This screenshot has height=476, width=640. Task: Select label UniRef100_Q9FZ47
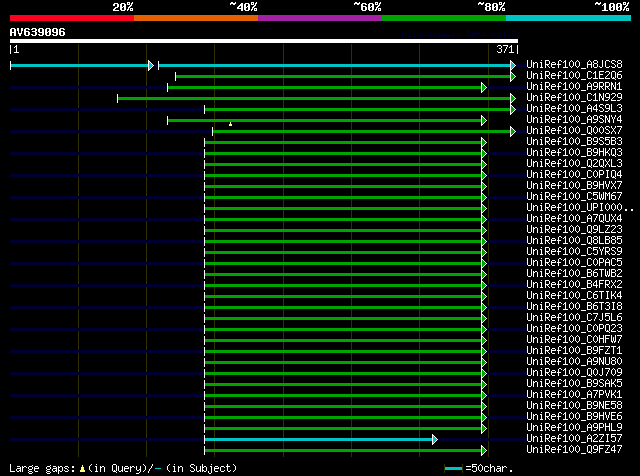pyautogui.click(x=574, y=450)
